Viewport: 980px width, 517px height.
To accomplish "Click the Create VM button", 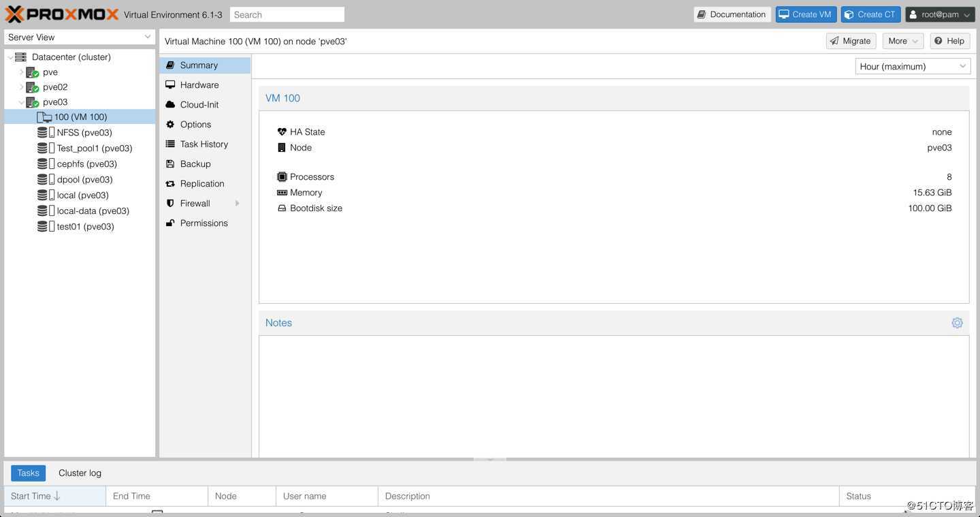I will [x=806, y=14].
